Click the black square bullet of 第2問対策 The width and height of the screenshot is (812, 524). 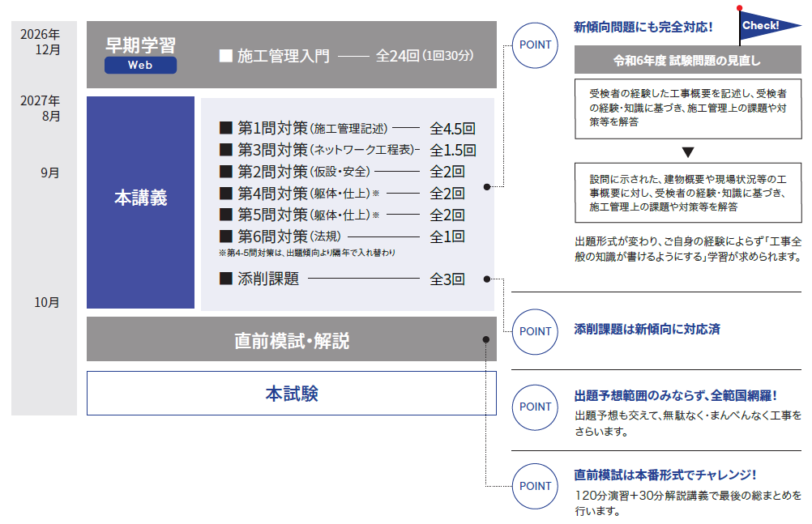tap(226, 172)
